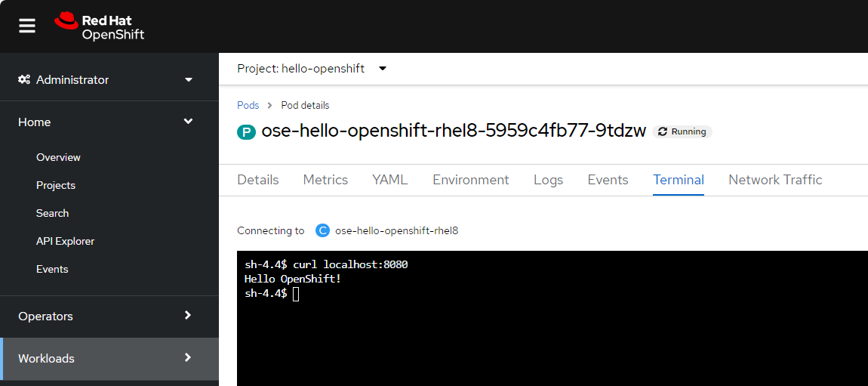Image resolution: width=868 pixels, height=386 pixels.
Task: Click the Running status sync icon
Action: (663, 131)
